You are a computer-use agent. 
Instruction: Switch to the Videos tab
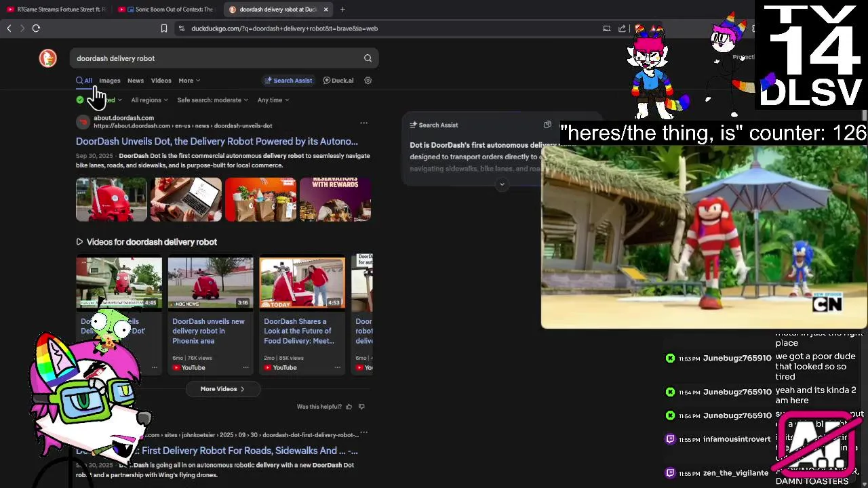coord(161,81)
